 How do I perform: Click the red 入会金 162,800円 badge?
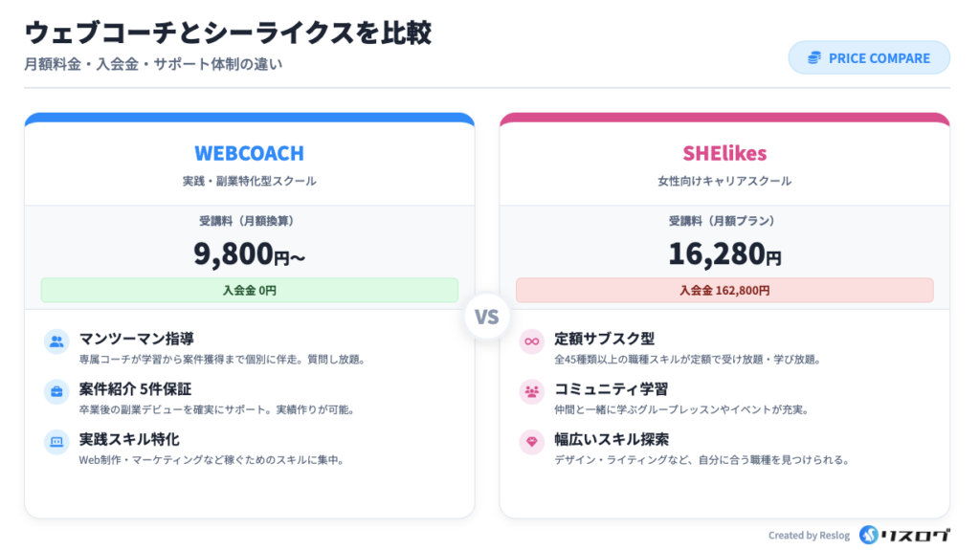[x=724, y=290]
